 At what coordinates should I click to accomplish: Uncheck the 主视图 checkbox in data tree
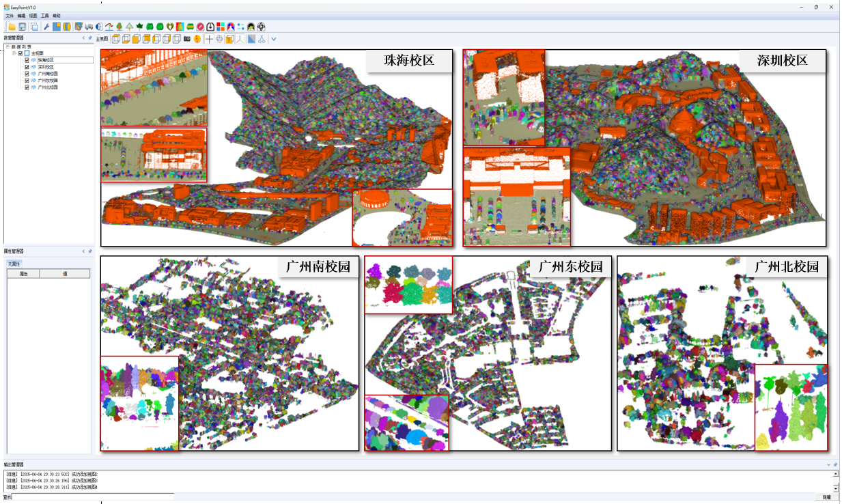coord(20,53)
